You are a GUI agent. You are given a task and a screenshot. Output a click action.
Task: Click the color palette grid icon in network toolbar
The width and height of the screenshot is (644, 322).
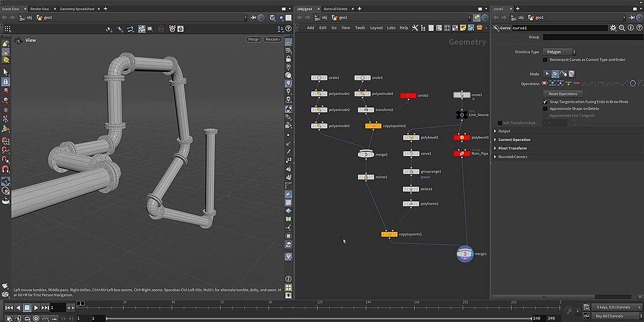(x=439, y=27)
